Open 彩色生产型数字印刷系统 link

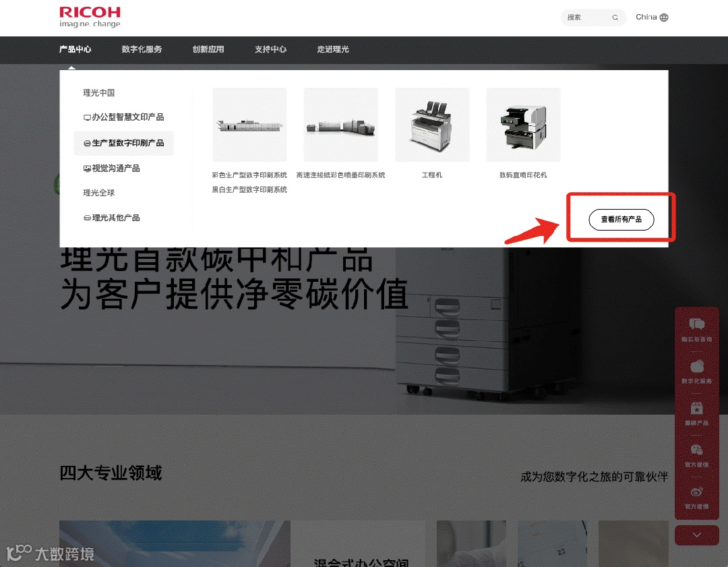coord(250,175)
